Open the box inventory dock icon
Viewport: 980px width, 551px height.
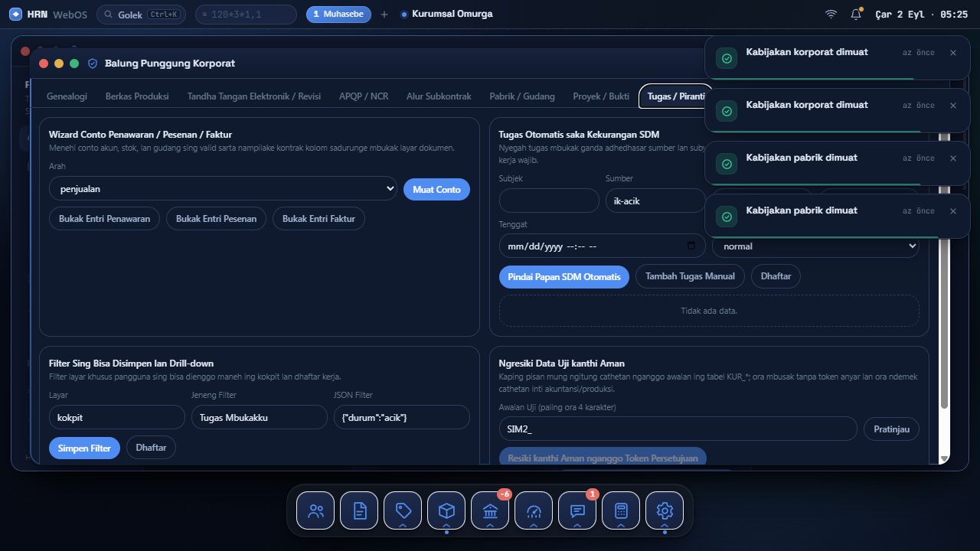[x=446, y=510]
